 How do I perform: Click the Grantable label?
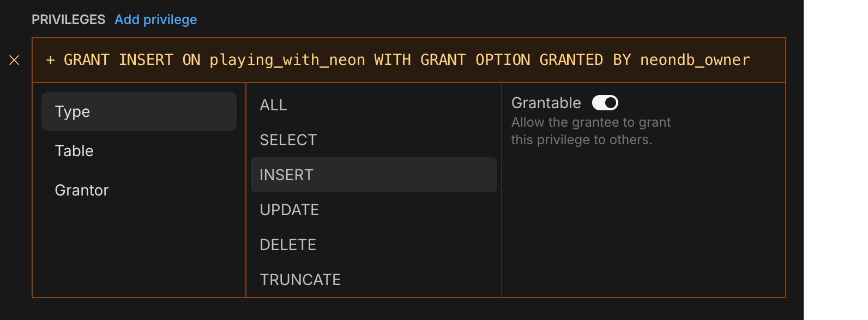coord(546,103)
